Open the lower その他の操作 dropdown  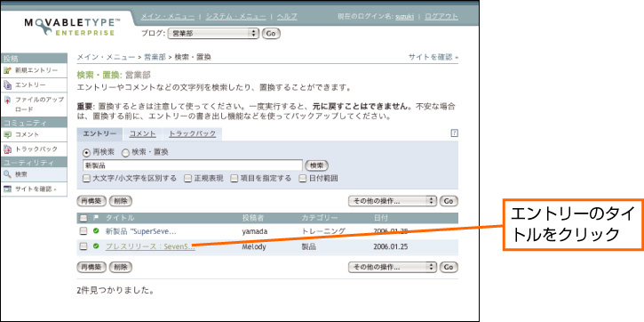(393, 267)
